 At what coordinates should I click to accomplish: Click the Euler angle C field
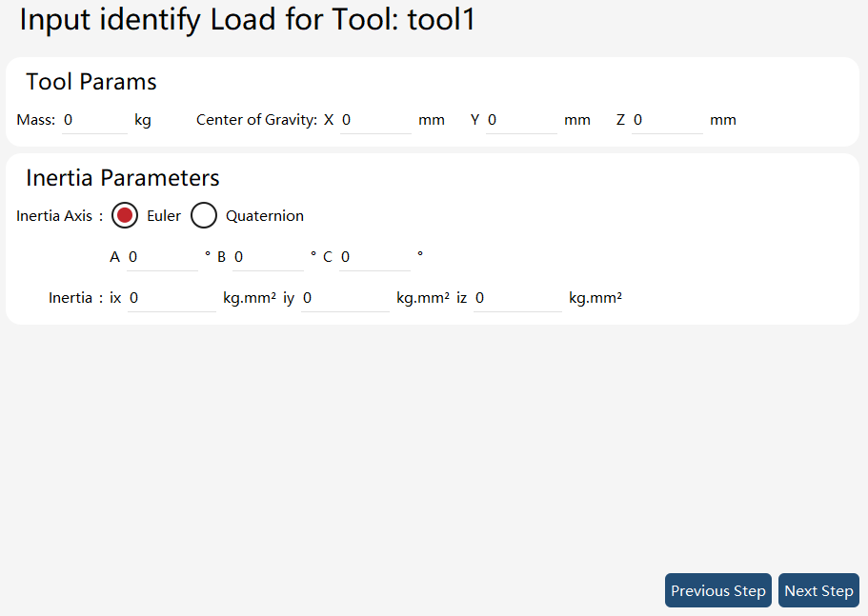(x=374, y=257)
